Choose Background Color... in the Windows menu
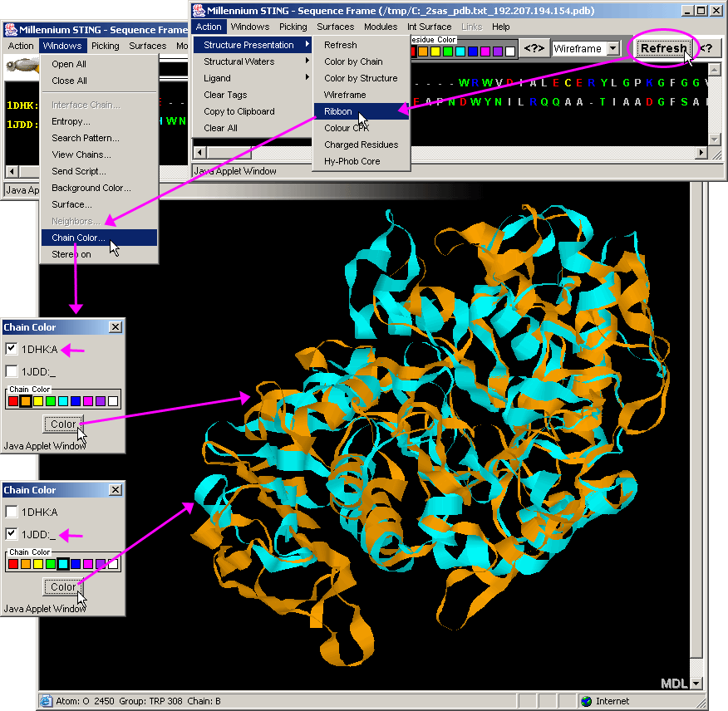This screenshot has height=711, width=728. [100, 188]
